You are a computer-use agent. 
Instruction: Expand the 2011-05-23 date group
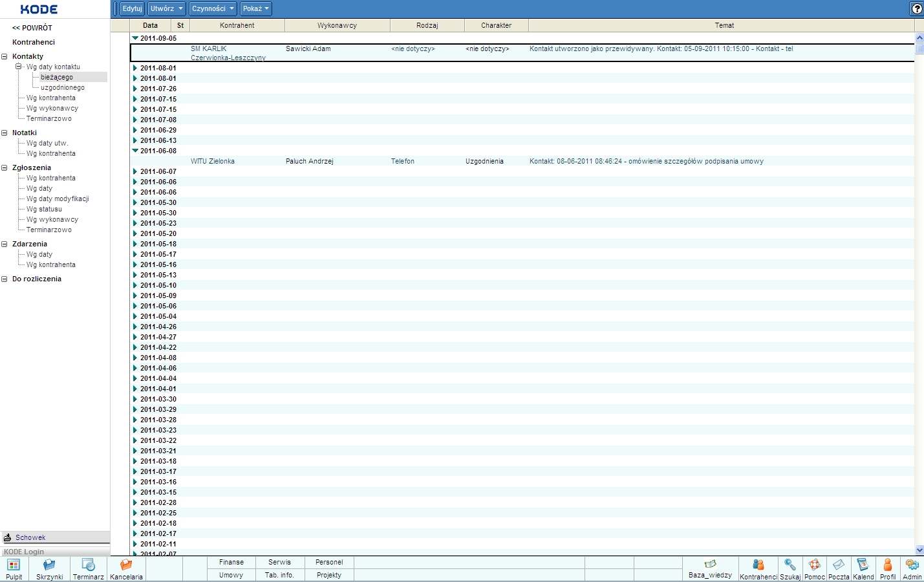pos(135,223)
